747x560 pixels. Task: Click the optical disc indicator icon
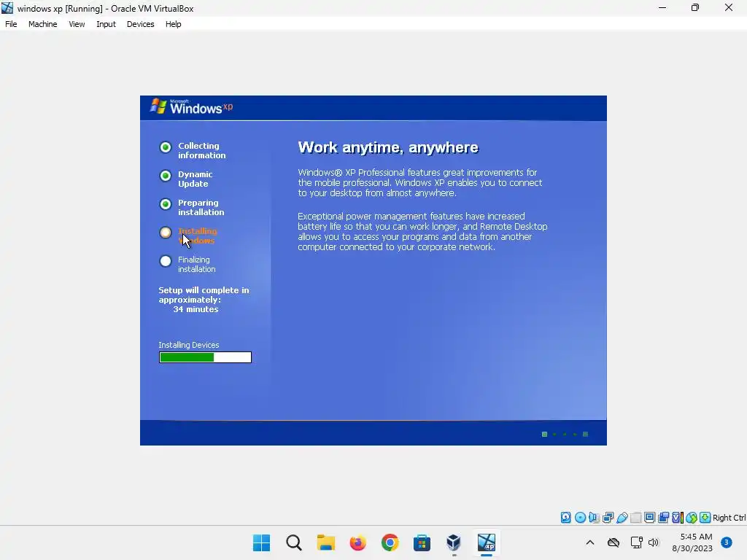580,518
